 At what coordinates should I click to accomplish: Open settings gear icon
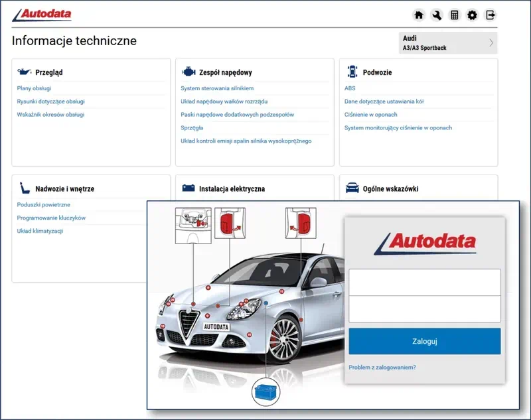(x=472, y=15)
